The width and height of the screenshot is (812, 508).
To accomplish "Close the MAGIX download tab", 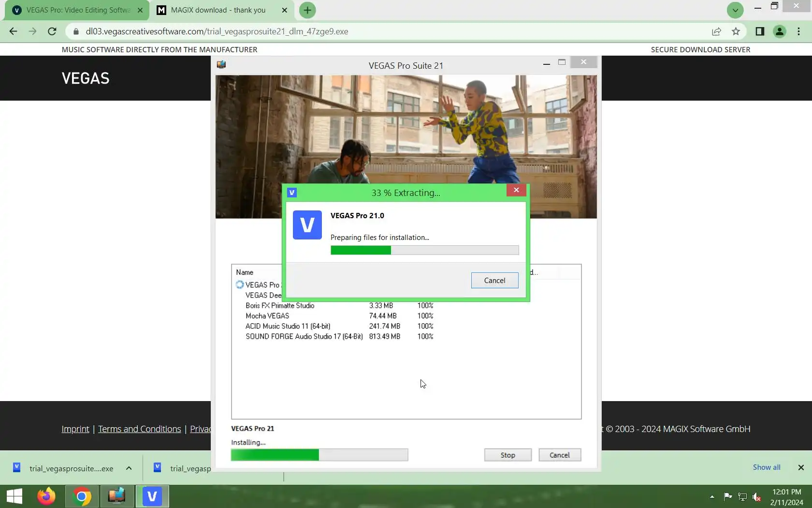I will click(284, 10).
